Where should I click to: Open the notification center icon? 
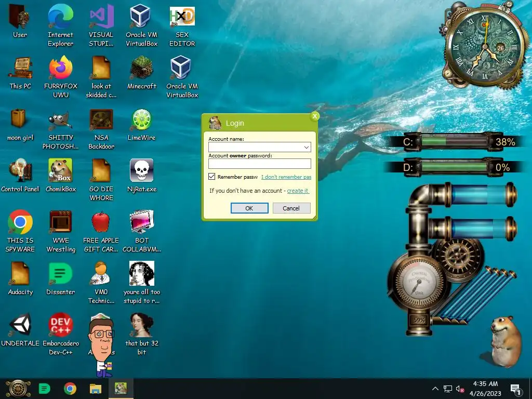(515, 389)
